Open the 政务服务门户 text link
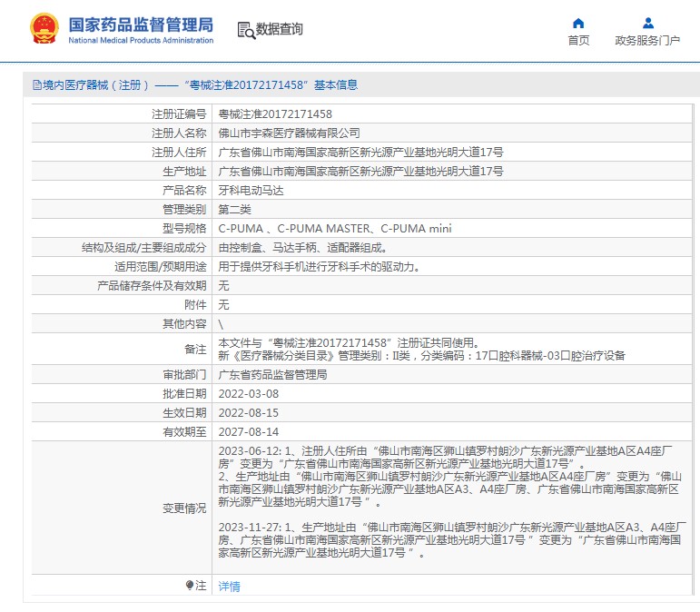This screenshot has width=700, height=612. point(647,41)
